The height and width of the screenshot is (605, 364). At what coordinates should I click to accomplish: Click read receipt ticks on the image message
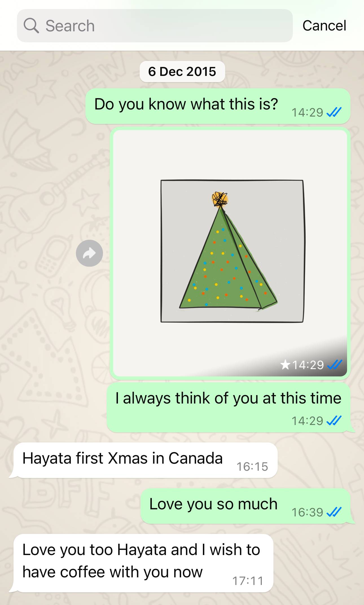[334, 365]
